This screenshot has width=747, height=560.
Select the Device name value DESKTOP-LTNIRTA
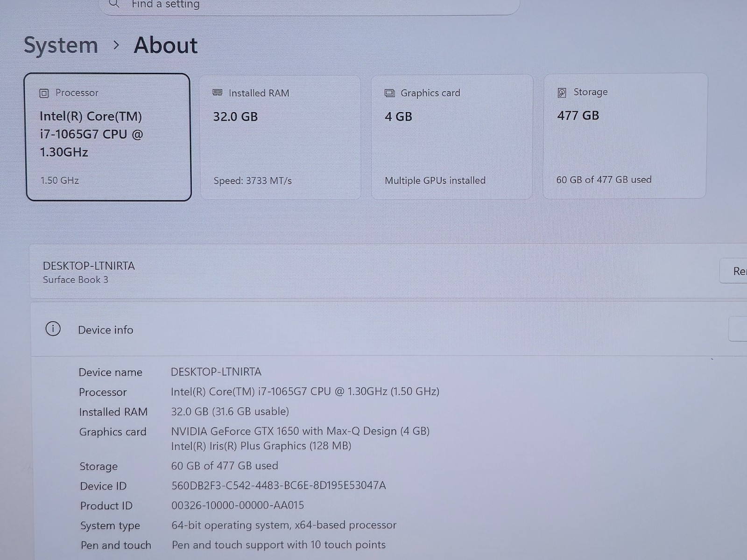click(x=216, y=372)
